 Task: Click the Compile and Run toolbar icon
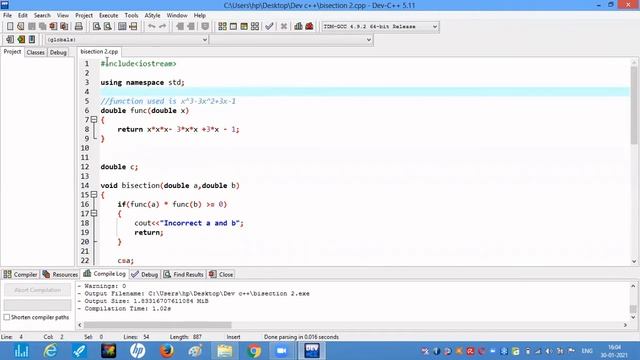click(x=244, y=27)
